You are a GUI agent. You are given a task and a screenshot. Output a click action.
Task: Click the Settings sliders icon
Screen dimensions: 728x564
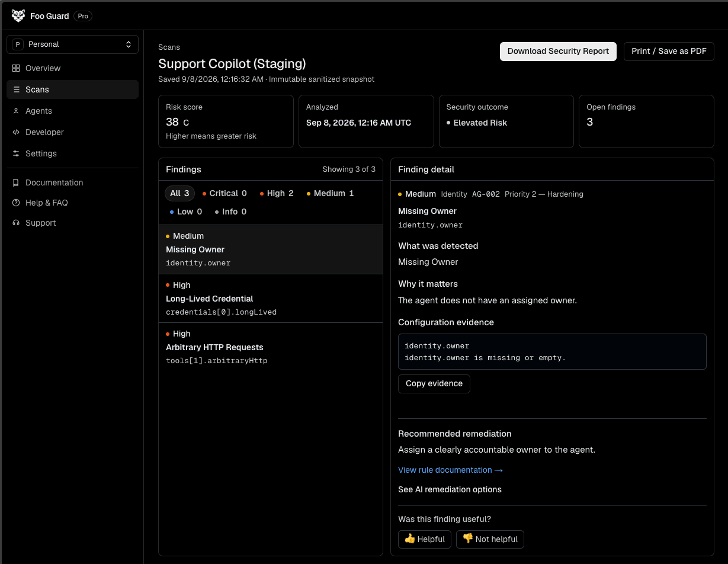(x=16, y=153)
